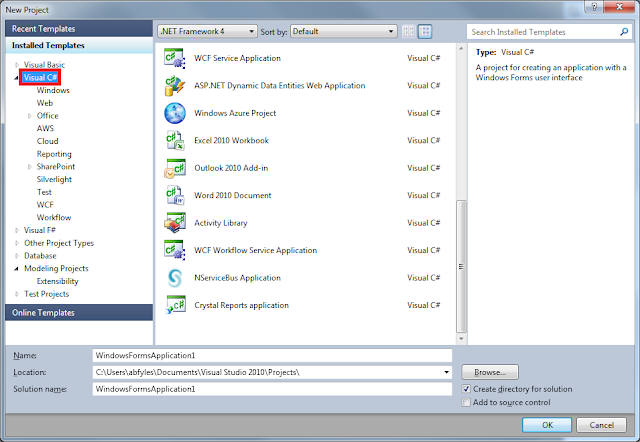Click the Word 2010 Document icon
Viewport: 640px width, 442px height.
pos(175,195)
